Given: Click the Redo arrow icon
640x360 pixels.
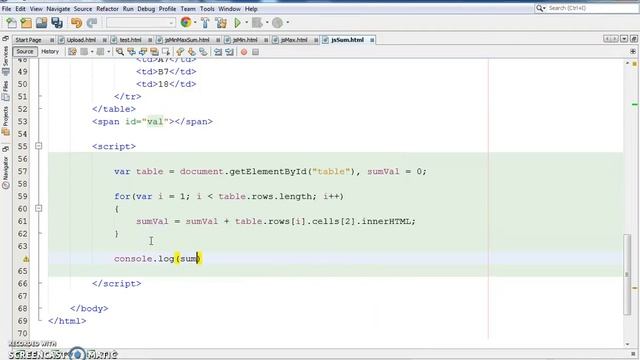Looking at the screenshot, I should [x=92, y=23].
